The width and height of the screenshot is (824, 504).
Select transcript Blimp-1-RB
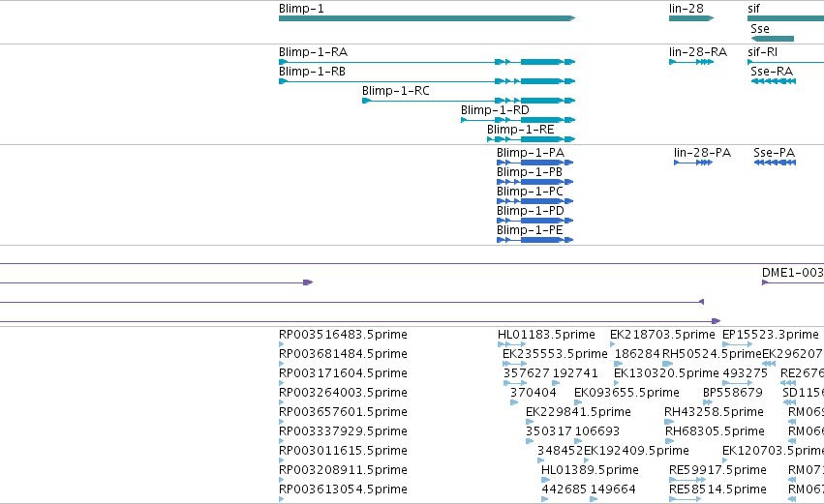[x=427, y=81]
